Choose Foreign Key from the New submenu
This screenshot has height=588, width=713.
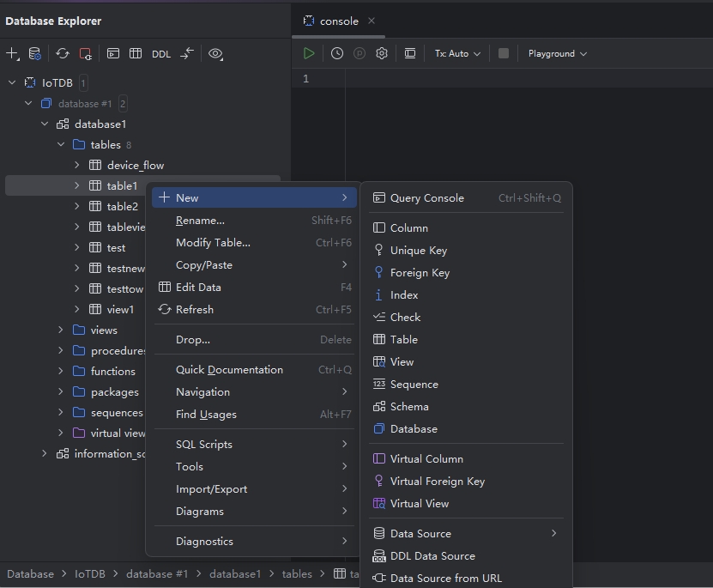click(x=420, y=273)
